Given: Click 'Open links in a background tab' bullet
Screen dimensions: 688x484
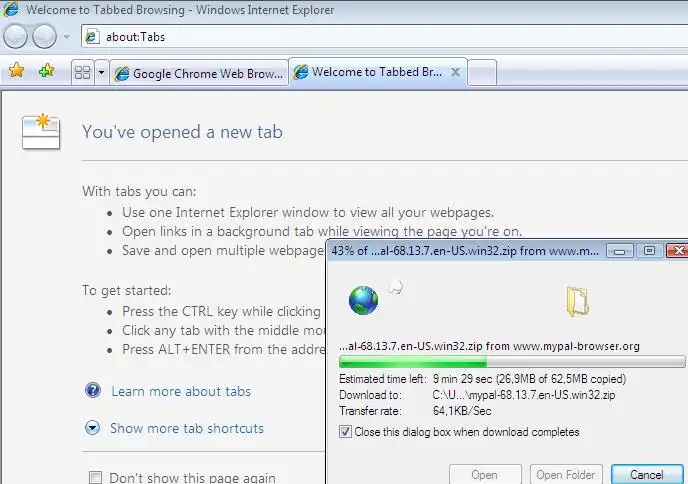Looking at the screenshot, I should click(x=322, y=231).
